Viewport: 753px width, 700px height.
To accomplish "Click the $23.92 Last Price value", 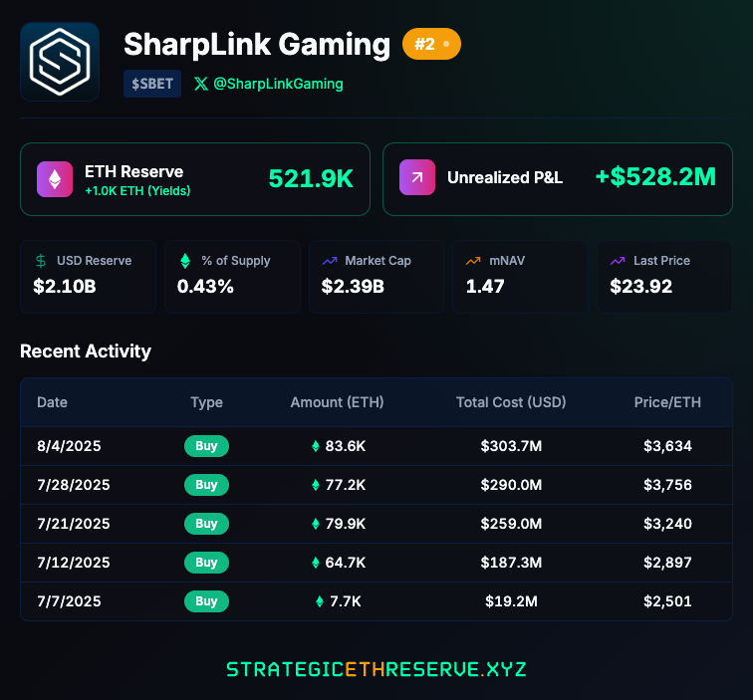I will 641,287.
